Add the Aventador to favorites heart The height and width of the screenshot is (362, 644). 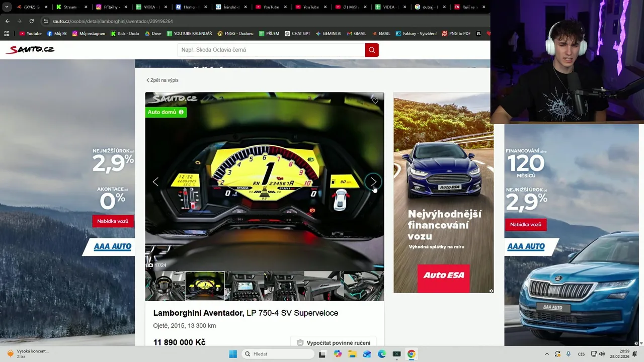tap(375, 101)
